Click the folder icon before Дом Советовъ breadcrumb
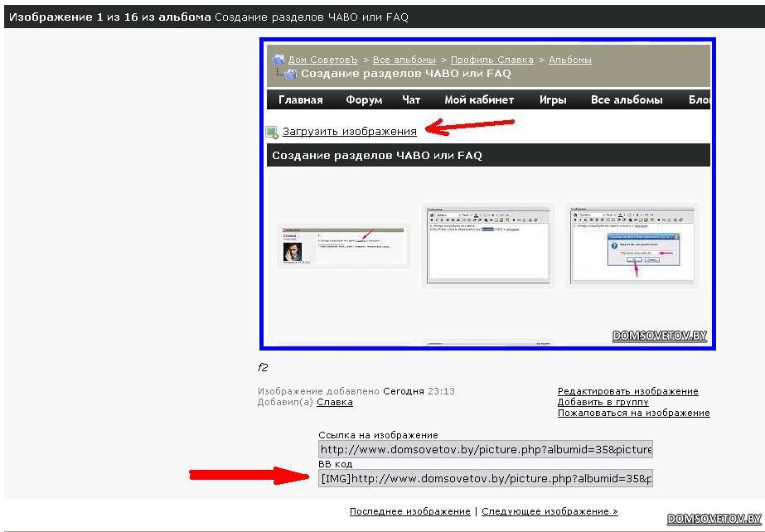The width and height of the screenshot is (765, 532). click(x=278, y=60)
